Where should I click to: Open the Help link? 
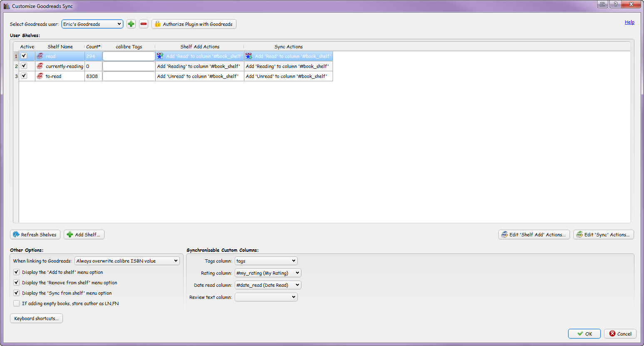pyautogui.click(x=629, y=23)
